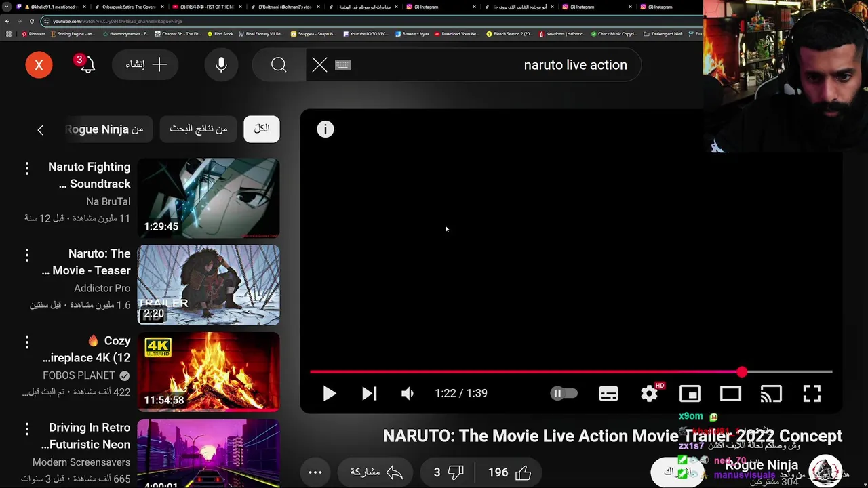Open the Naruto: The Movie Teaser thumbnail
This screenshot has width=868, height=488.
tap(209, 285)
